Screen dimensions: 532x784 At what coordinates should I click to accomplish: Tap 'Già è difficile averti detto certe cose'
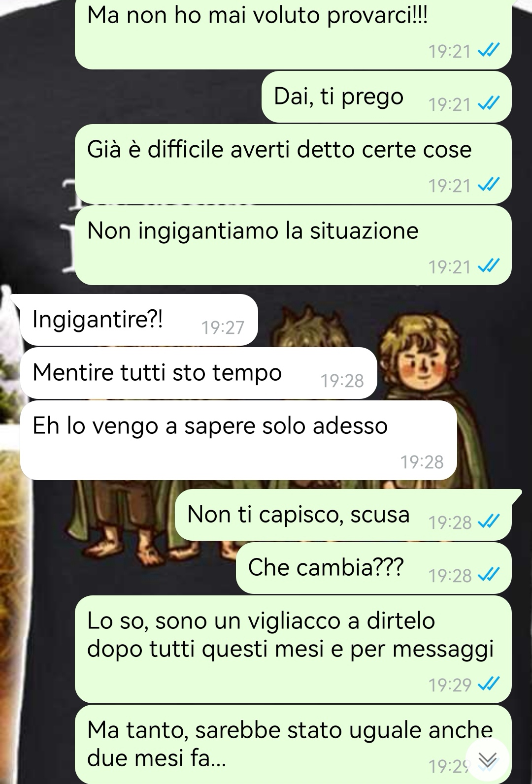[x=293, y=163]
